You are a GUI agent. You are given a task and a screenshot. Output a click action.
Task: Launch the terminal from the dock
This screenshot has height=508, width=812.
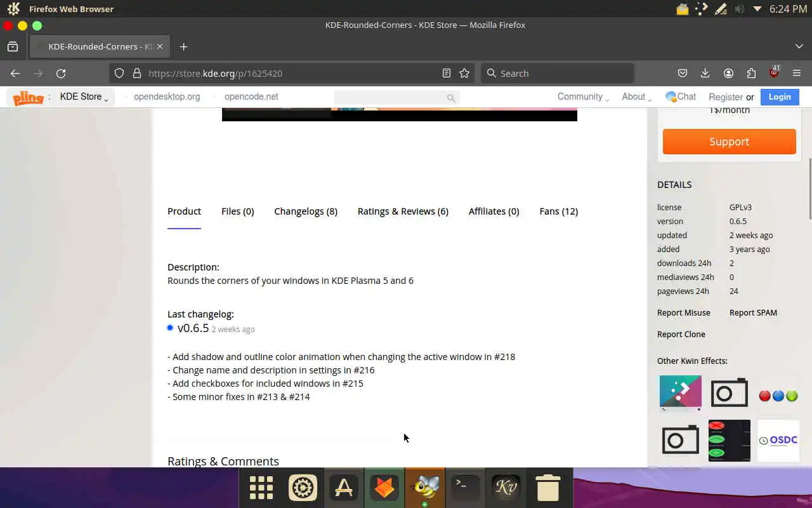point(465,488)
